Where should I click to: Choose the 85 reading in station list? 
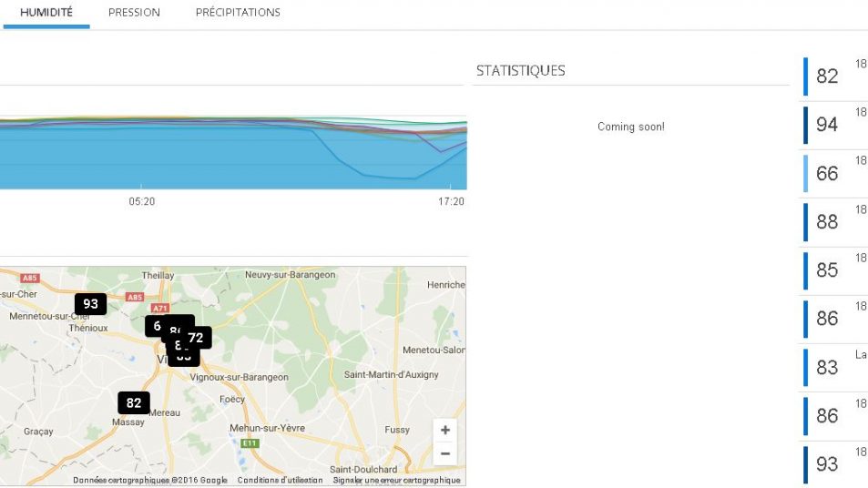[x=827, y=270]
